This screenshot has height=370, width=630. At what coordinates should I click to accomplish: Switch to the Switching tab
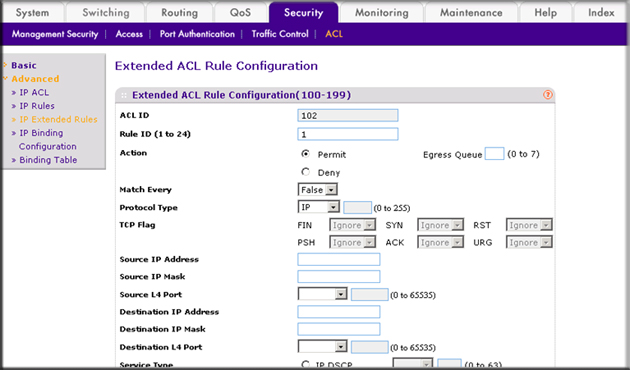(106, 12)
